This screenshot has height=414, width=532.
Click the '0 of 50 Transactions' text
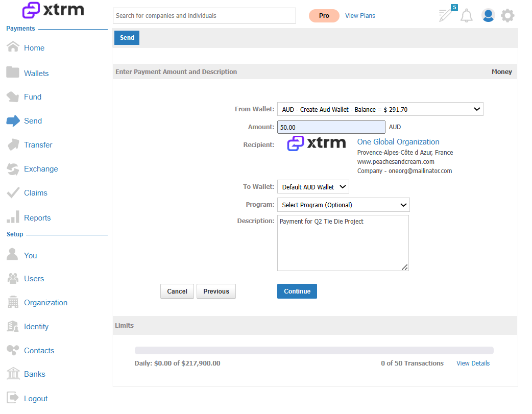[x=412, y=363]
